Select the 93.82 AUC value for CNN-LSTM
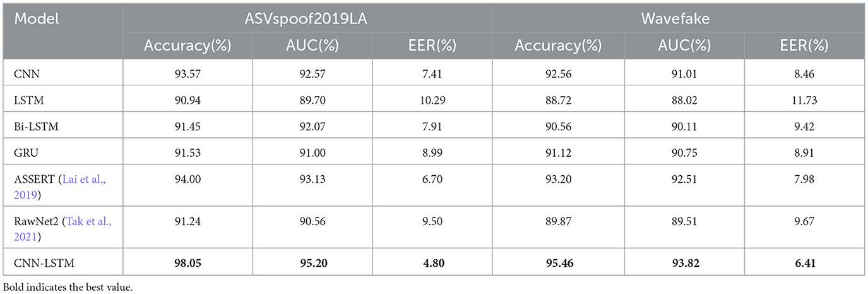This screenshot has width=868, height=294. pyautogui.click(x=677, y=262)
